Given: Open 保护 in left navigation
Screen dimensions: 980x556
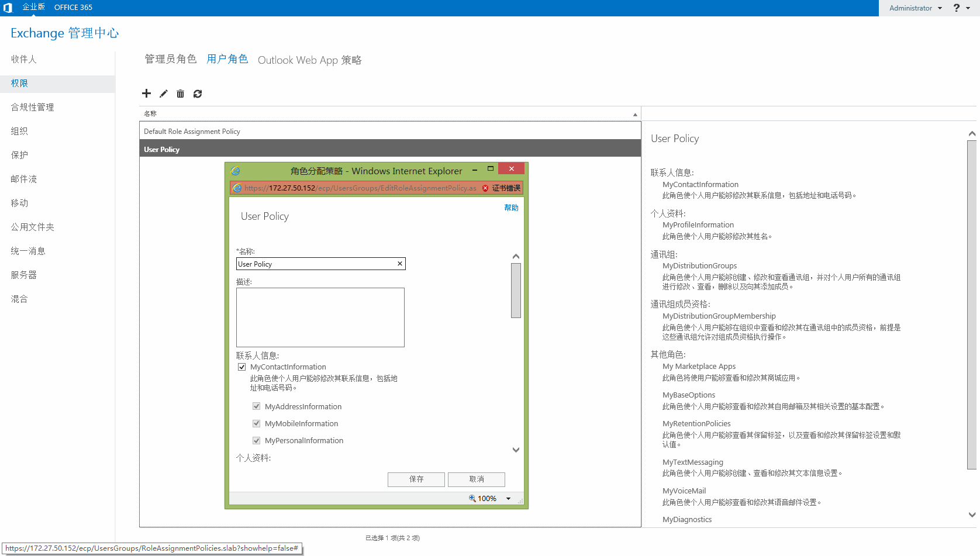Looking at the screenshot, I should click(x=19, y=155).
